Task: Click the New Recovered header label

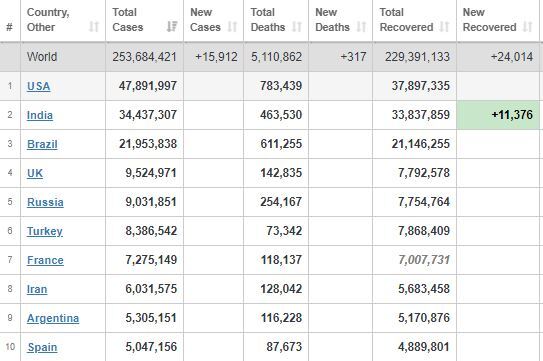Action: point(489,20)
